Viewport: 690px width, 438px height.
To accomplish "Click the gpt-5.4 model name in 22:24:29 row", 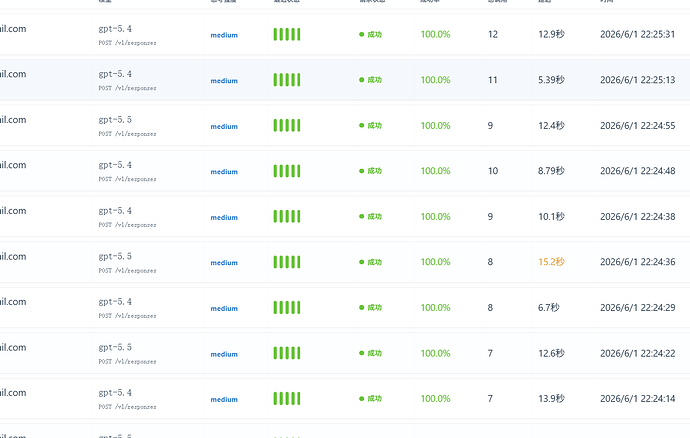I will [115, 302].
